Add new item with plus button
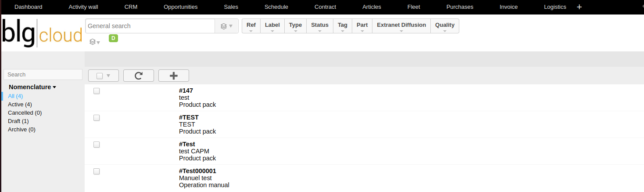 tap(174, 76)
